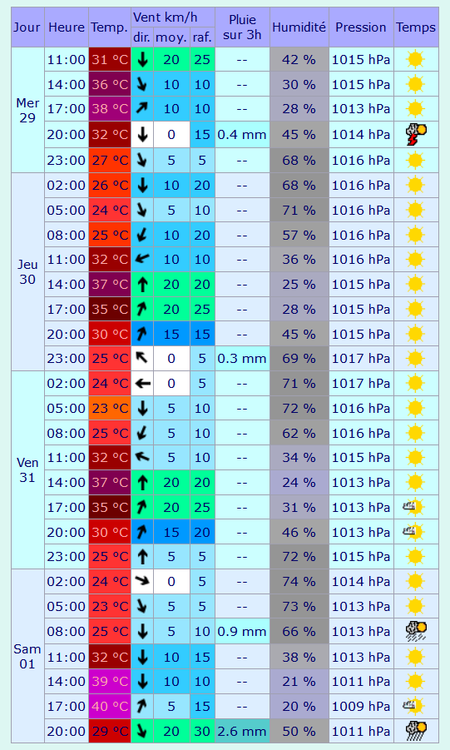The image size is (450, 750).
Task: Click the Pression column header
Action: click(361, 27)
